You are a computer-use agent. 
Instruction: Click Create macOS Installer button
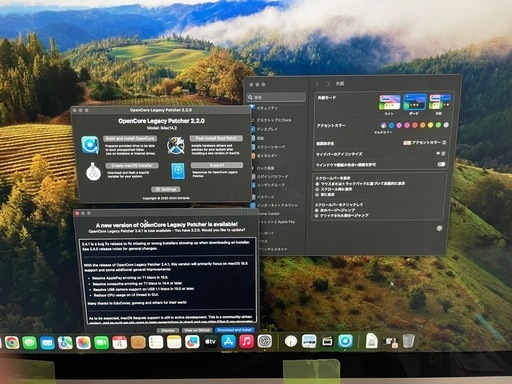point(132,165)
